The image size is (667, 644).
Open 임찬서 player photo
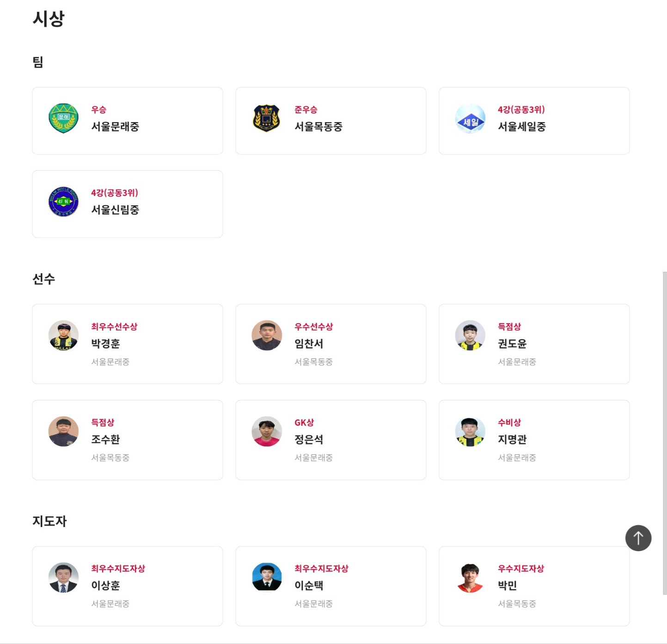(x=267, y=335)
